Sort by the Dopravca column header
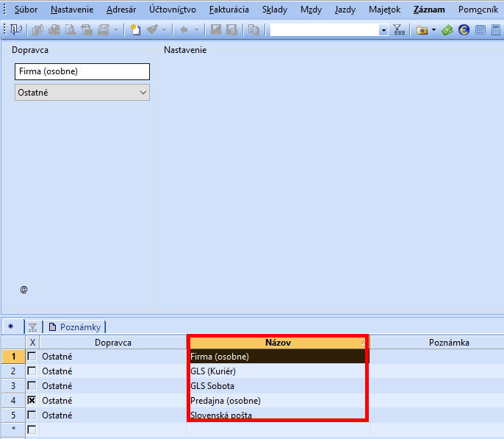Viewport: 504px width, 439px height. click(113, 343)
